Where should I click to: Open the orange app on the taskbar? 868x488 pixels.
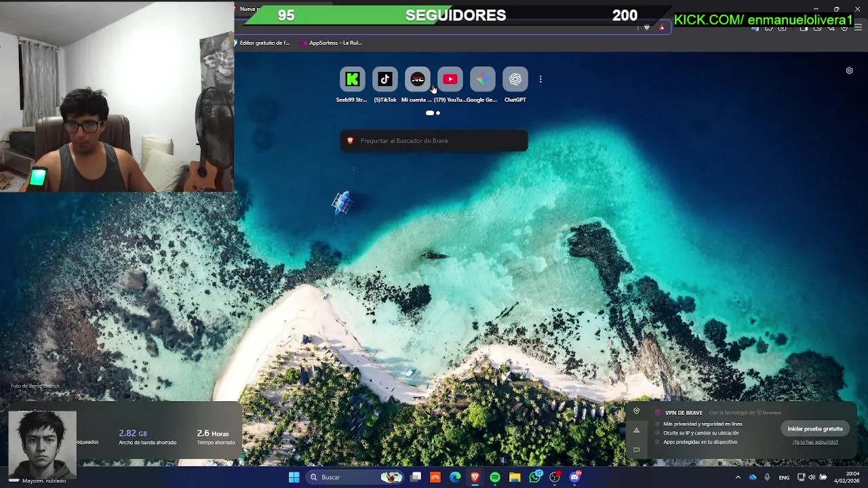pos(435,477)
